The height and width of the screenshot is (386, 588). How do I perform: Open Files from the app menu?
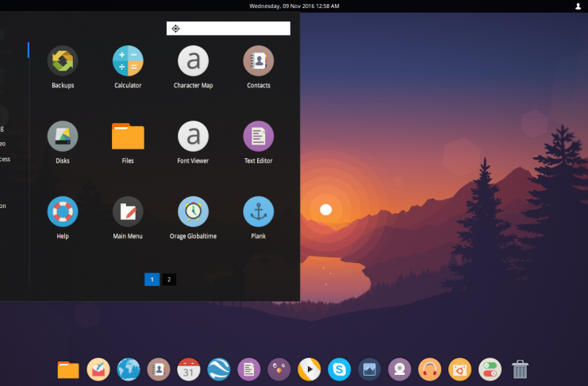(x=128, y=137)
